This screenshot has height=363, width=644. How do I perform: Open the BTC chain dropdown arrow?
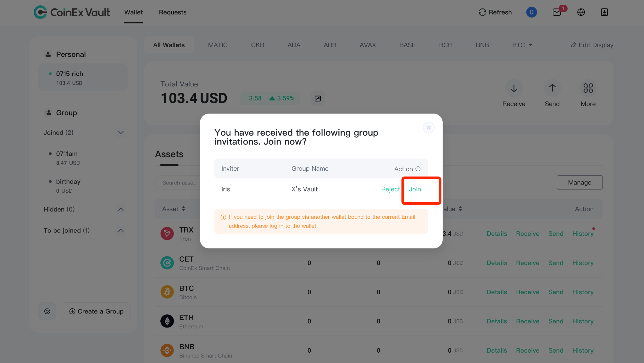(x=530, y=45)
